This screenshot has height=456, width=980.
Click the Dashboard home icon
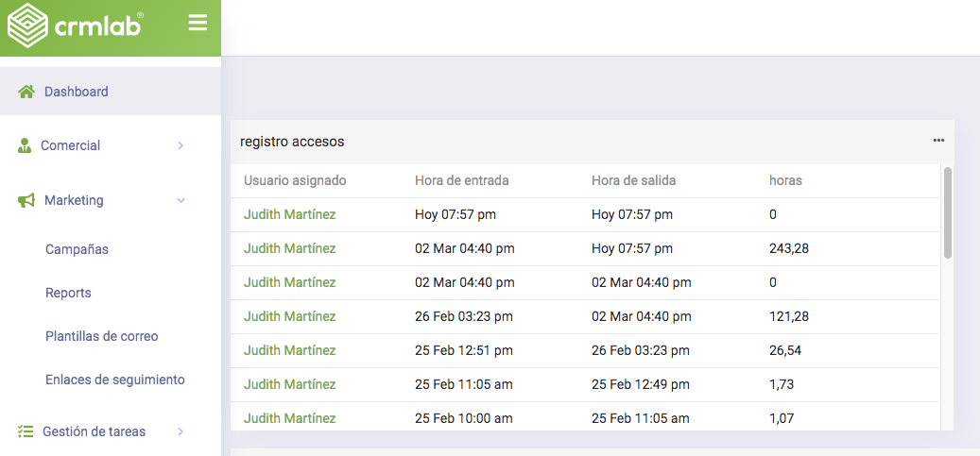pyautogui.click(x=26, y=92)
